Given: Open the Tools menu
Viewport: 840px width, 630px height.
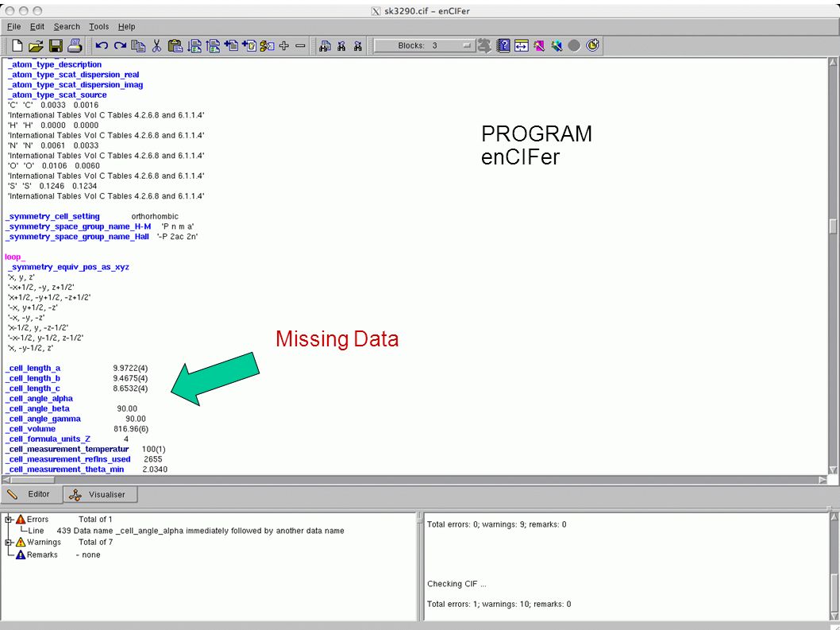Looking at the screenshot, I should click(98, 26).
